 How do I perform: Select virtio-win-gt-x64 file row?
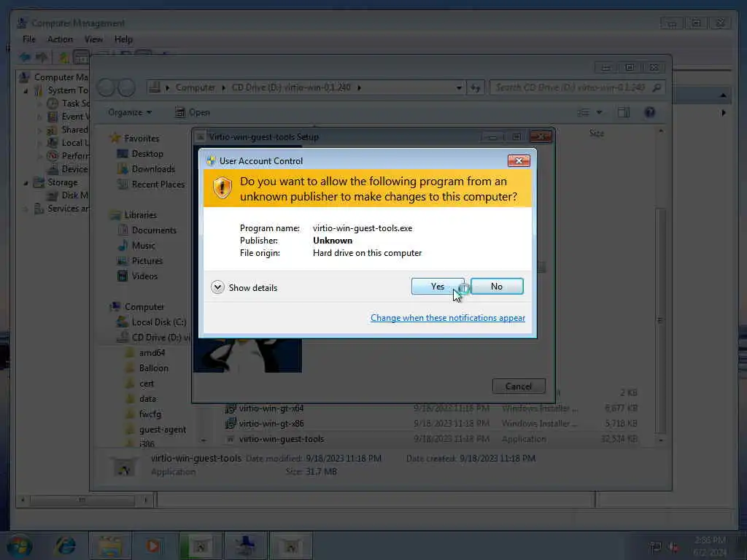(431, 408)
